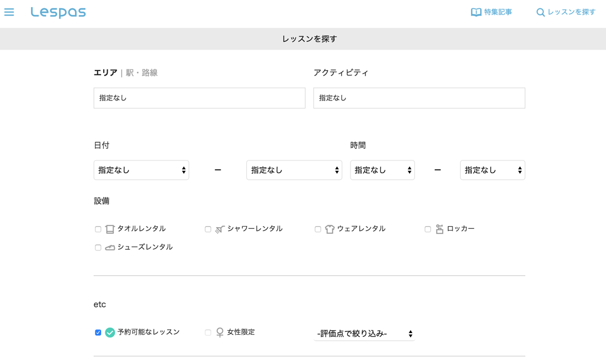The height and width of the screenshot is (364, 606).
Task: Open the hamburger menu icon
Action: pos(9,12)
